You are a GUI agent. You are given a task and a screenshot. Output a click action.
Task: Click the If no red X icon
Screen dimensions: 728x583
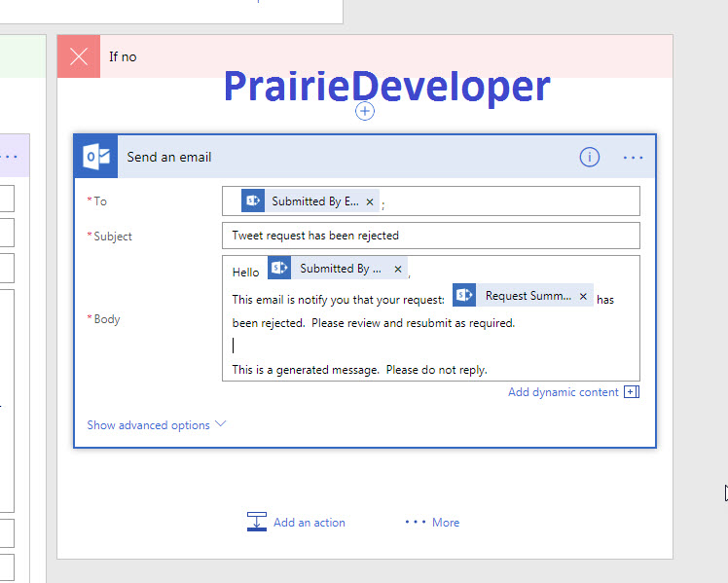pyautogui.click(x=79, y=56)
